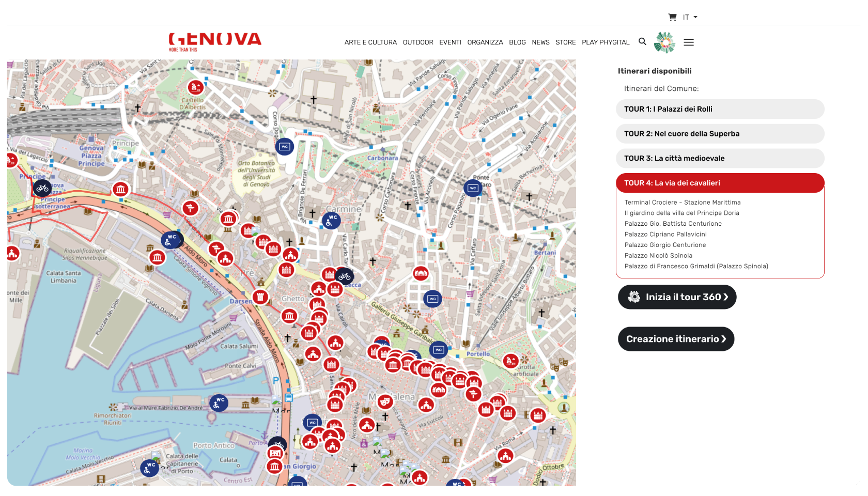Expand TOUR 2: Nel cuore della Superba
The image size is (868, 496).
720,134
